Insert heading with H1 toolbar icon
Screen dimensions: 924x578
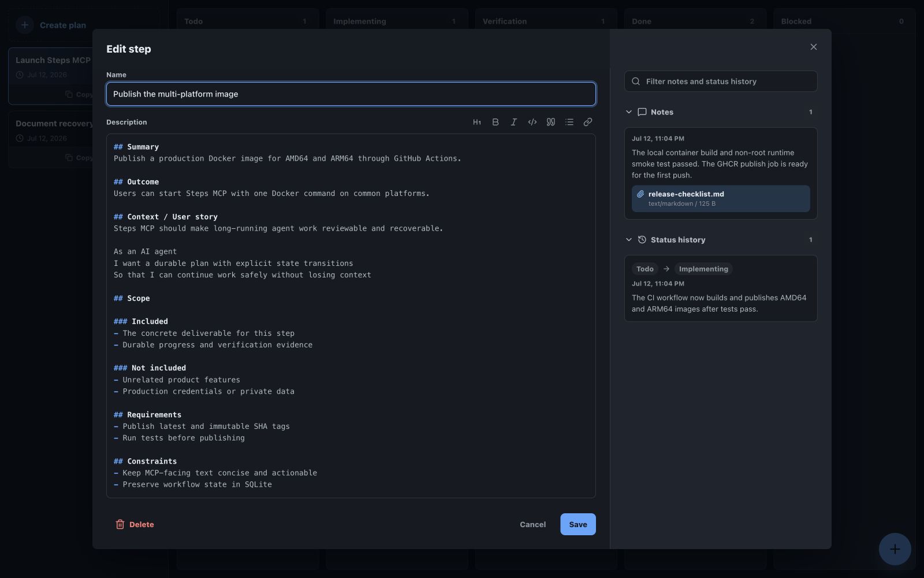point(477,122)
